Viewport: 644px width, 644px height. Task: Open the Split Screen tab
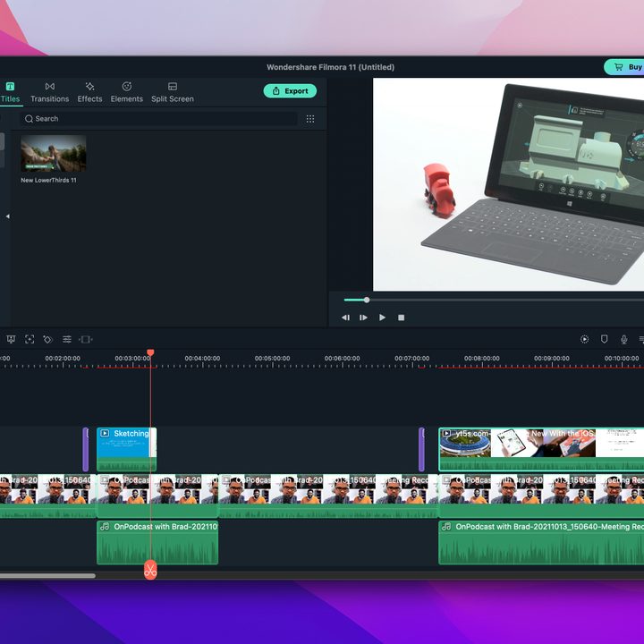pos(173,92)
